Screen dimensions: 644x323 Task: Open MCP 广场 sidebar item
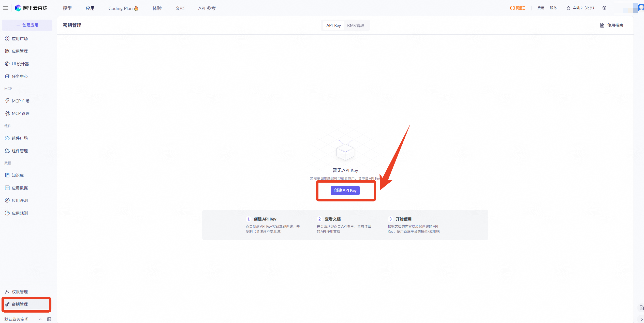[x=20, y=101]
